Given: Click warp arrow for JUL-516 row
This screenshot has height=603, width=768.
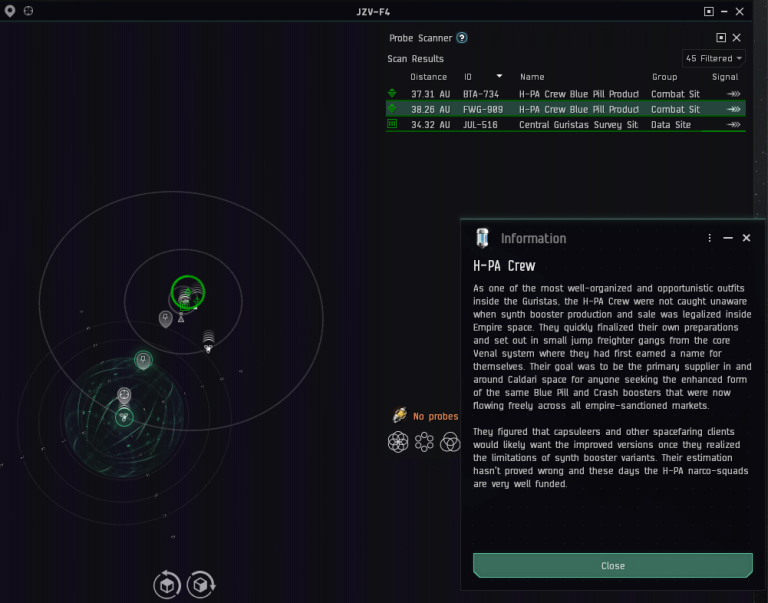Looking at the screenshot, I should click(733, 124).
